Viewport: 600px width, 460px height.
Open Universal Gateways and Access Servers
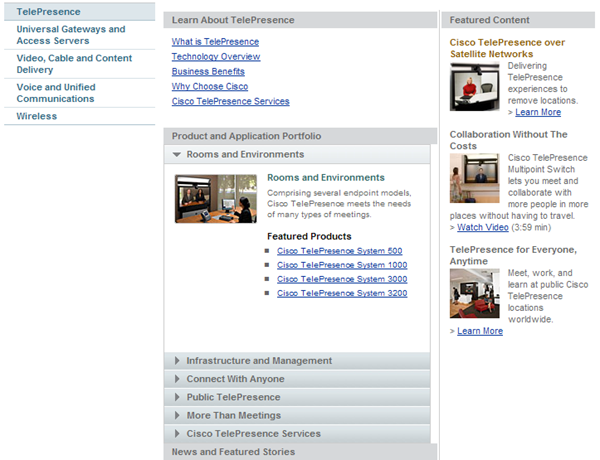(80, 35)
